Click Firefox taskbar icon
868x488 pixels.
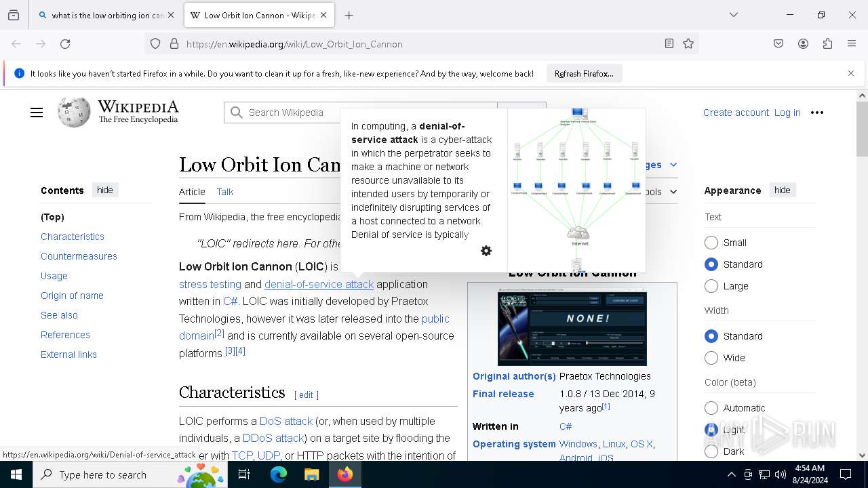(344, 474)
